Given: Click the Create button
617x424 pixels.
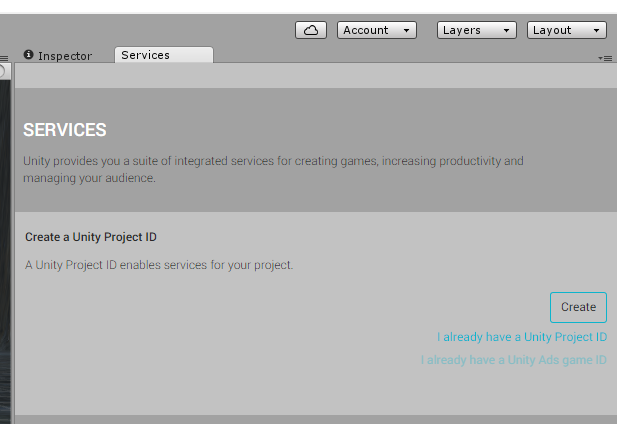Looking at the screenshot, I should coord(578,307).
